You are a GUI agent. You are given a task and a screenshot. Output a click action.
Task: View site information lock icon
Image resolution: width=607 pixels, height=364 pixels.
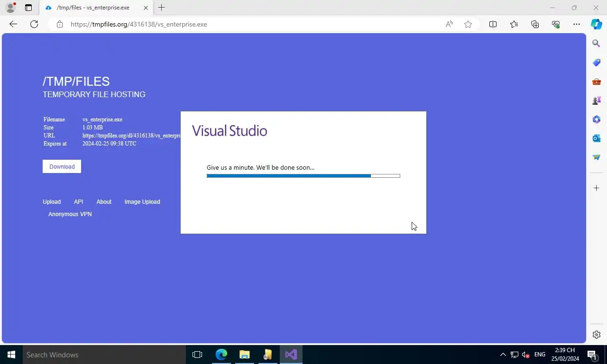pyautogui.click(x=59, y=24)
